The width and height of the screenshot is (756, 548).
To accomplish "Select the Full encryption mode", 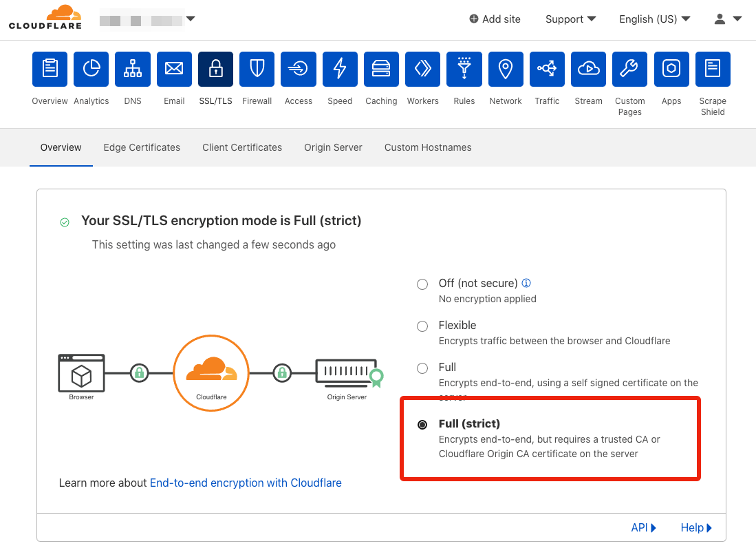I will tap(422, 368).
